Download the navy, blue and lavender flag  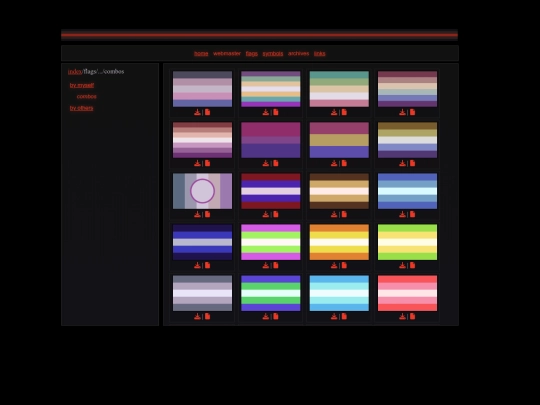(x=197, y=265)
